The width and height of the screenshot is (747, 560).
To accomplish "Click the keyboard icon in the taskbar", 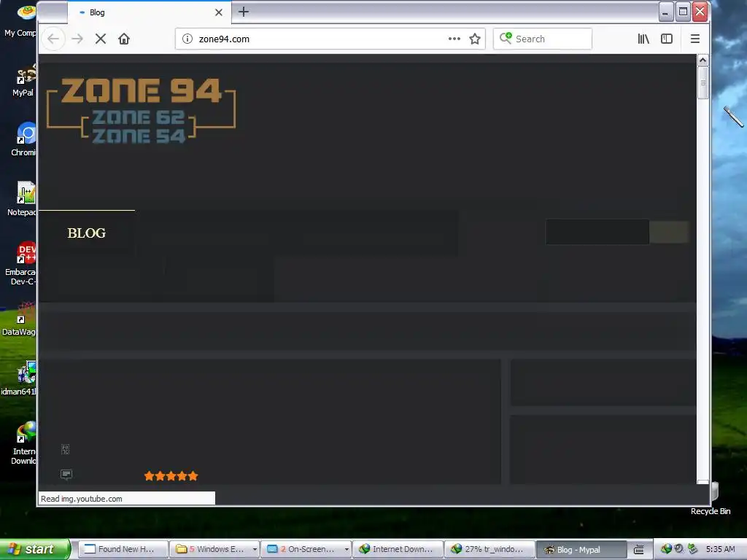I will (x=639, y=550).
